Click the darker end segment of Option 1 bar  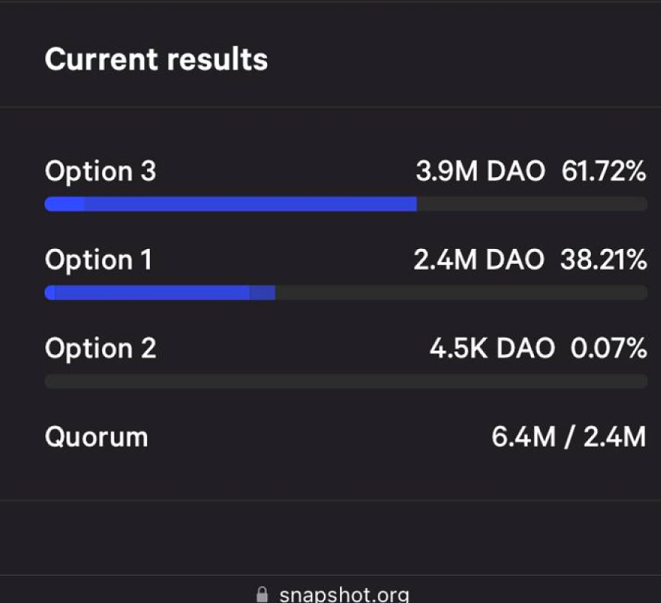pyautogui.click(x=263, y=293)
